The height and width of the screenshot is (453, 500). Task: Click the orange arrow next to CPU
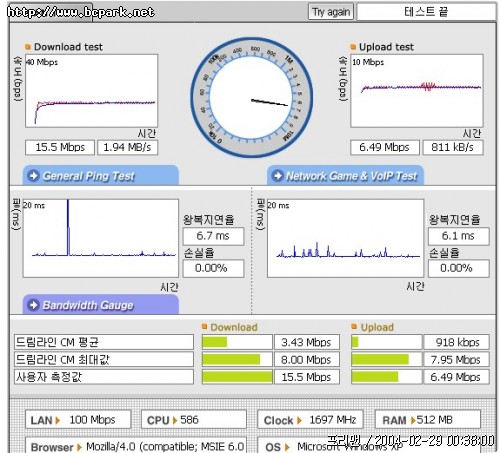175,420
